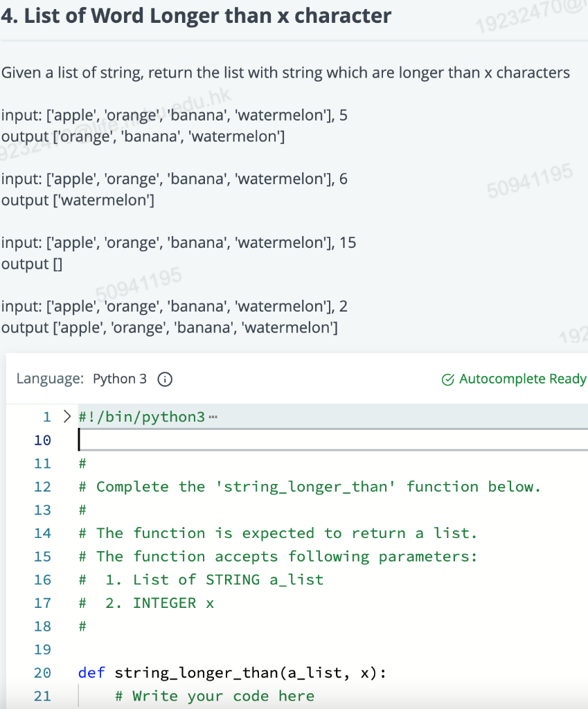Click line number 21 in the gutter
This screenshot has height=709, width=588.
42,695
